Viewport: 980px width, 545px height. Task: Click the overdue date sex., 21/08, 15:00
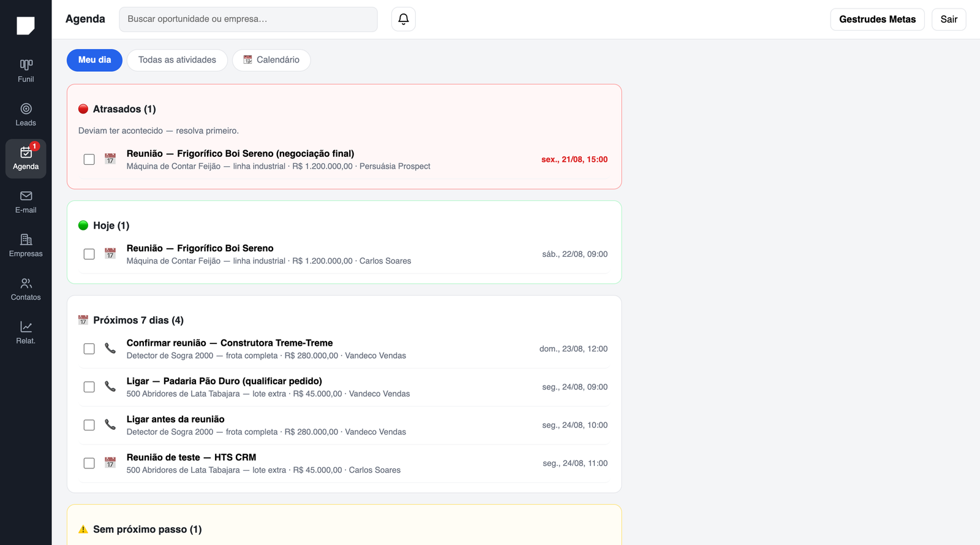click(x=575, y=159)
